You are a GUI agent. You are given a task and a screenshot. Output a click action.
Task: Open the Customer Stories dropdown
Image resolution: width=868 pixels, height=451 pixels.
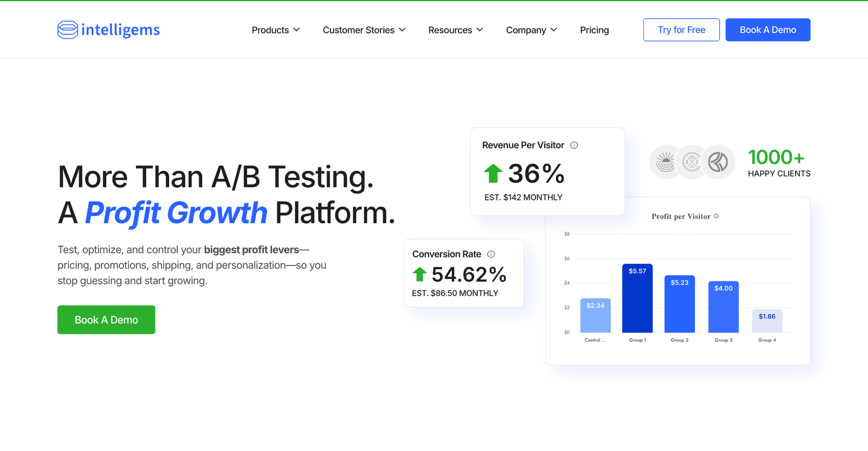point(364,30)
